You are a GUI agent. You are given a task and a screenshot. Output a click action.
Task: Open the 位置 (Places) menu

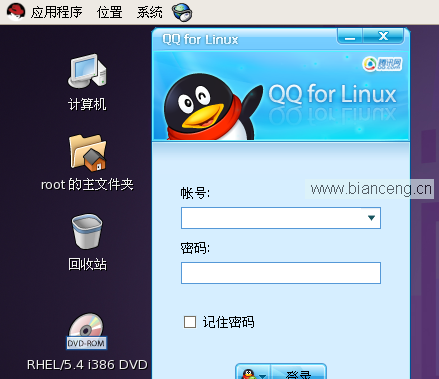pyautogui.click(x=109, y=13)
